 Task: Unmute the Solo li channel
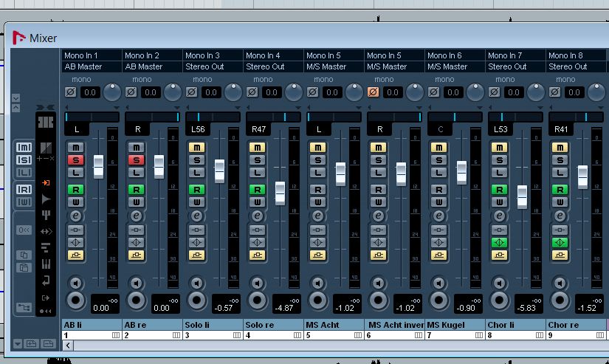pos(196,147)
